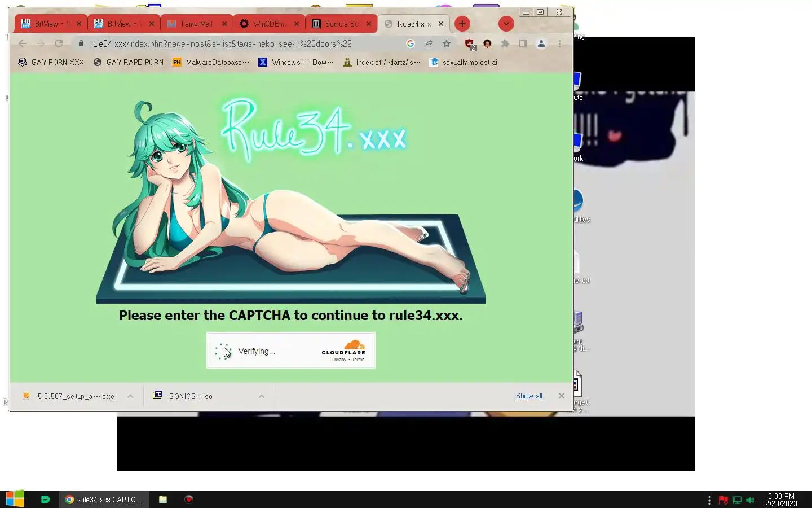Click the forward navigation arrow
This screenshot has height=508, width=812.
41,43
